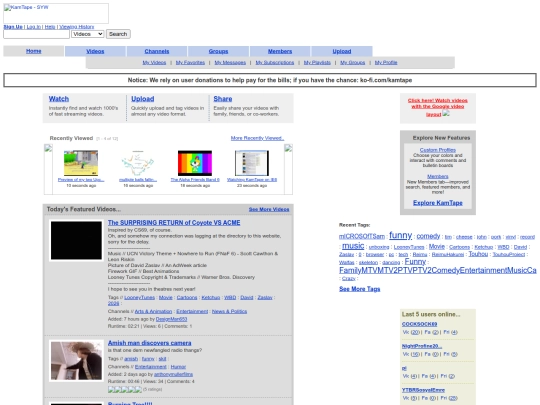Image resolution: width=540 pixels, height=405 pixels.
Task: Open My Videos submenu link
Action: [154, 62]
